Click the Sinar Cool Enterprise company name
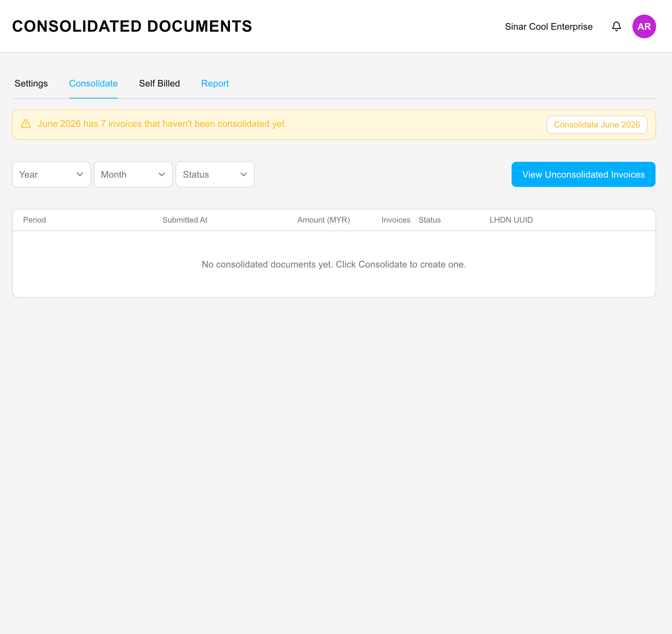Image resolution: width=672 pixels, height=634 pixels. tap(548, 27)
